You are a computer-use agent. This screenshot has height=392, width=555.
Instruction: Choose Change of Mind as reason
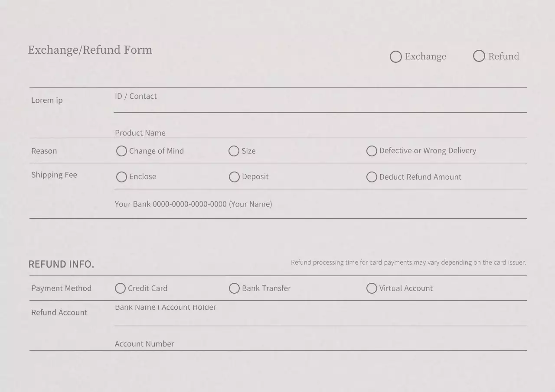122,151
